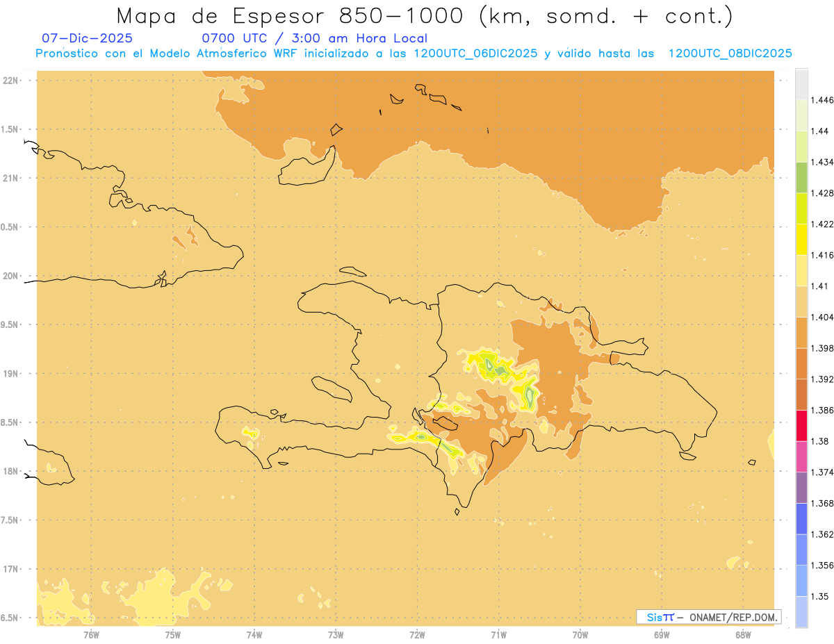Image resolution: width=834 pixels, height=644 pixels.
Task: Click the 1.416 legend value
Action: [x=824, y=255]
